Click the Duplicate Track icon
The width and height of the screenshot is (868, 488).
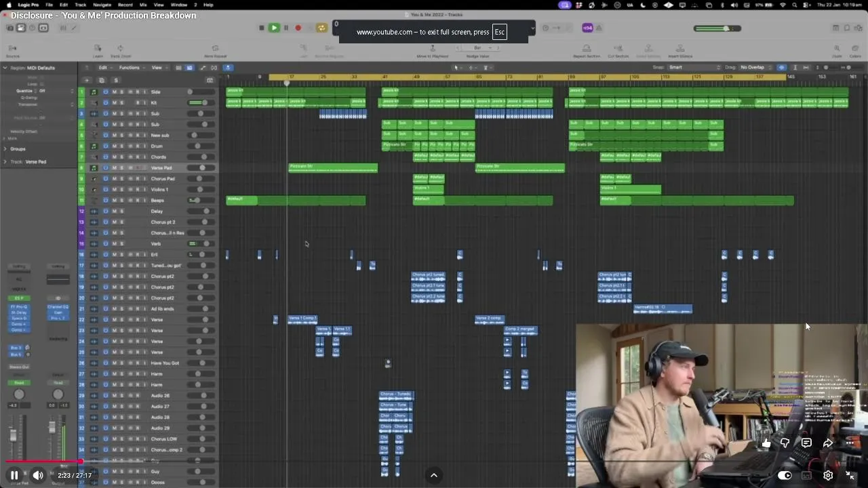click(x=101, y=80)
